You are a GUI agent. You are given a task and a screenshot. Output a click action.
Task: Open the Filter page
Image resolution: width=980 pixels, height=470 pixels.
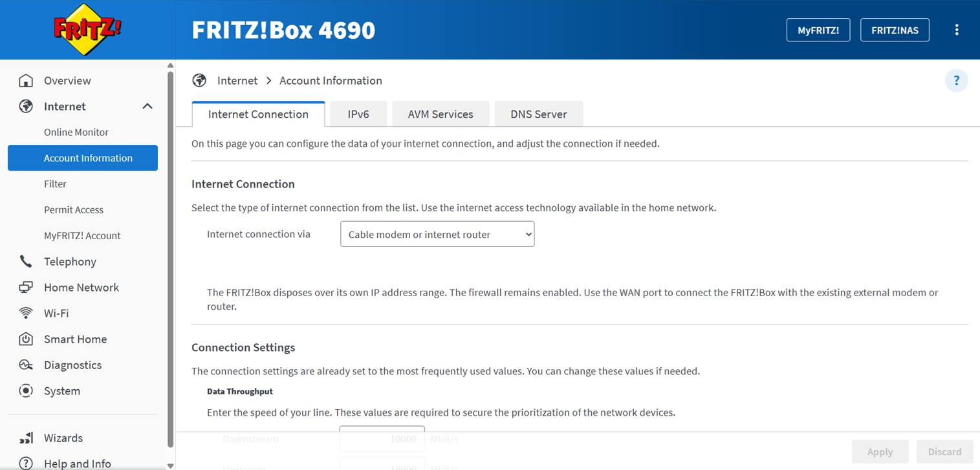[x=55, y=184]
